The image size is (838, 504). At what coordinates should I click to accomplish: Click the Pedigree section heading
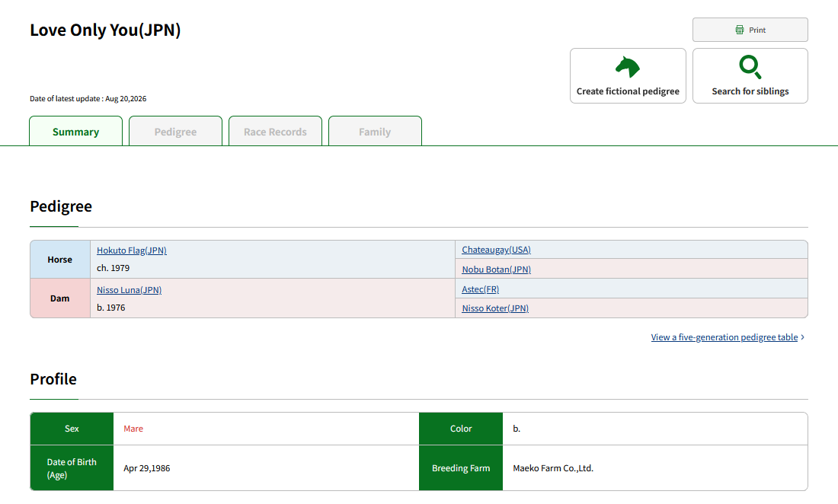pyautogui.click(x=61, y=206)
